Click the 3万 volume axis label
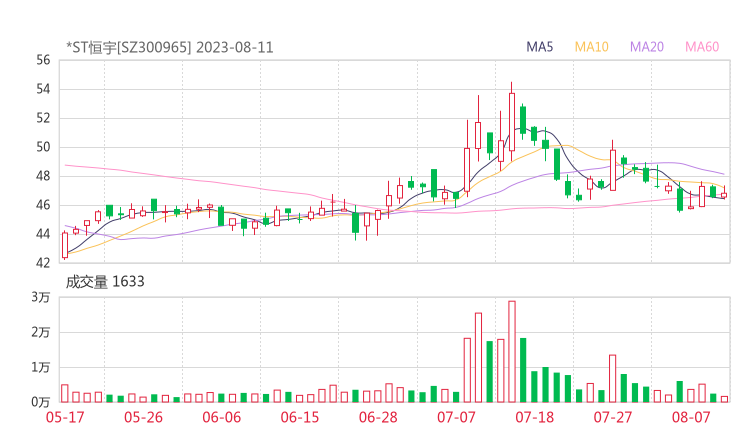Viewport: 740px width, 440px height. click(x=41, y=297)
